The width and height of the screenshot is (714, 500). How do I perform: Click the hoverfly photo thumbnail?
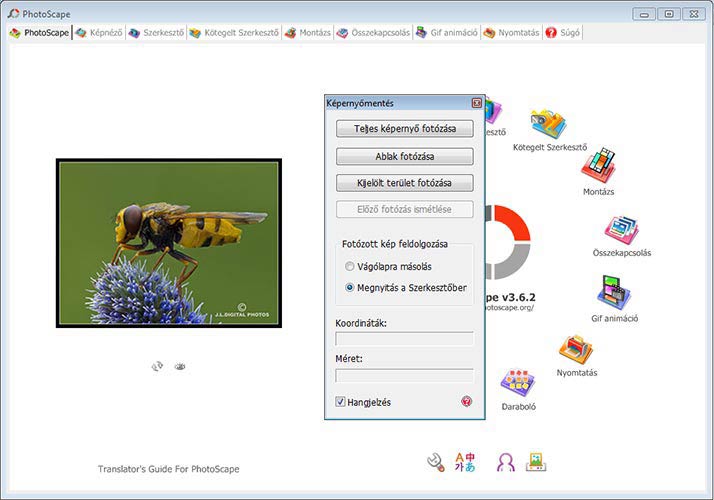(x=168, y=244)
